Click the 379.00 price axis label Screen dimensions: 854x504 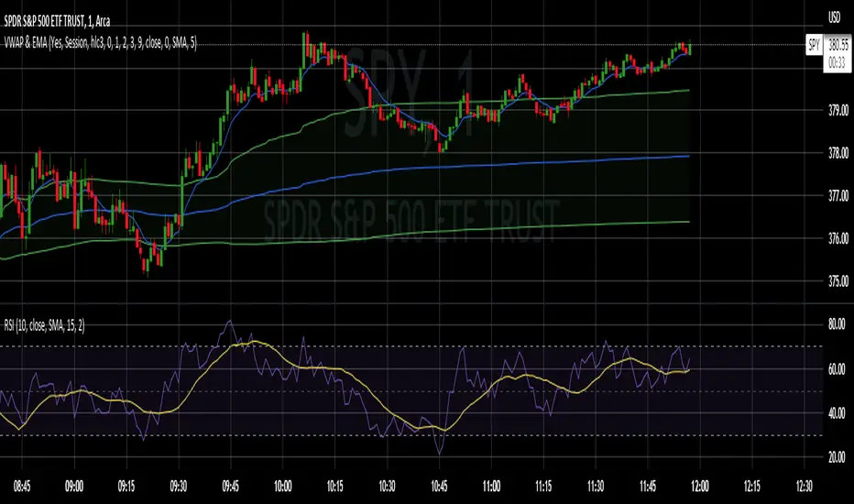pyautogui.click(x=838, y=111)
